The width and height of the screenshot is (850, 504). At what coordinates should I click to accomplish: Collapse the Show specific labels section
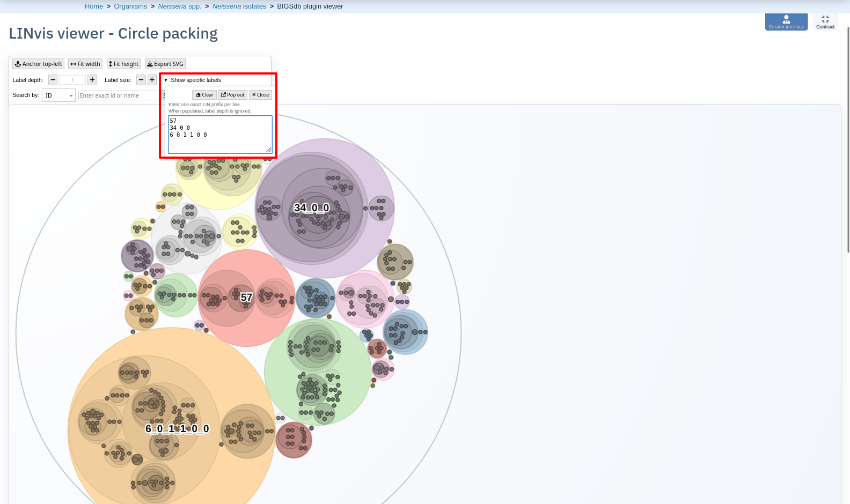pyautogui.click(x=193, y=80)
